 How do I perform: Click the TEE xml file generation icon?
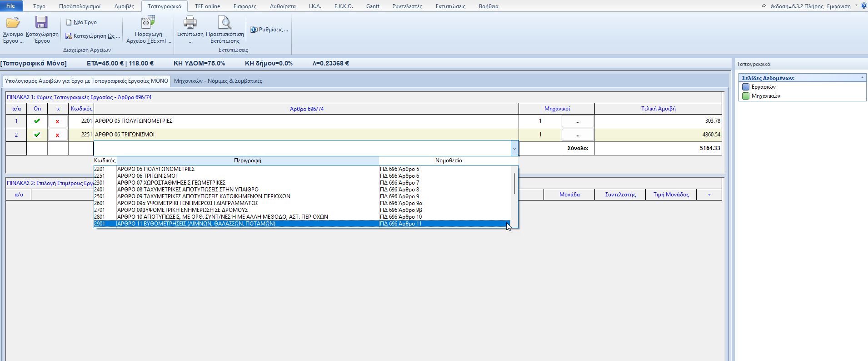click(148, 23)
